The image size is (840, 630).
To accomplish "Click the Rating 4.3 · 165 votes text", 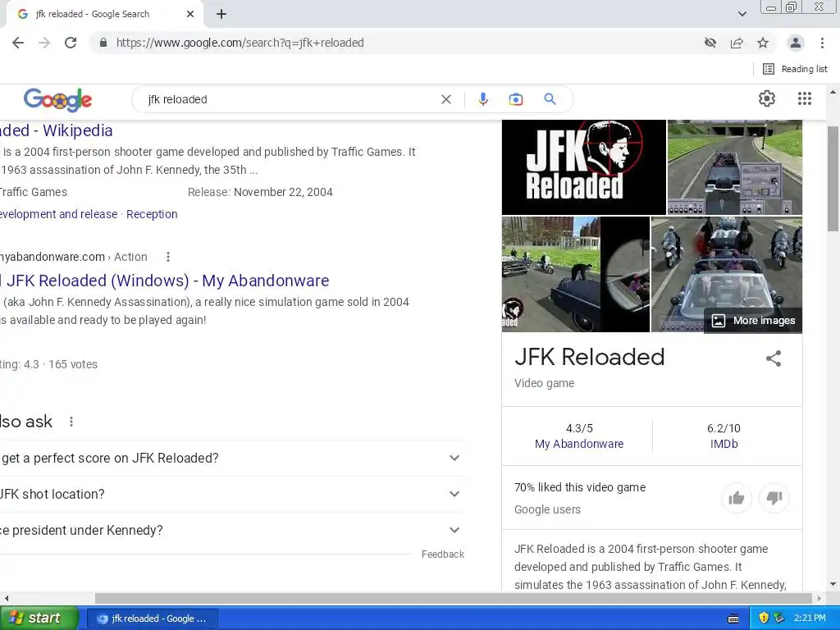I will pyautogui.click(x=48, y=365).
